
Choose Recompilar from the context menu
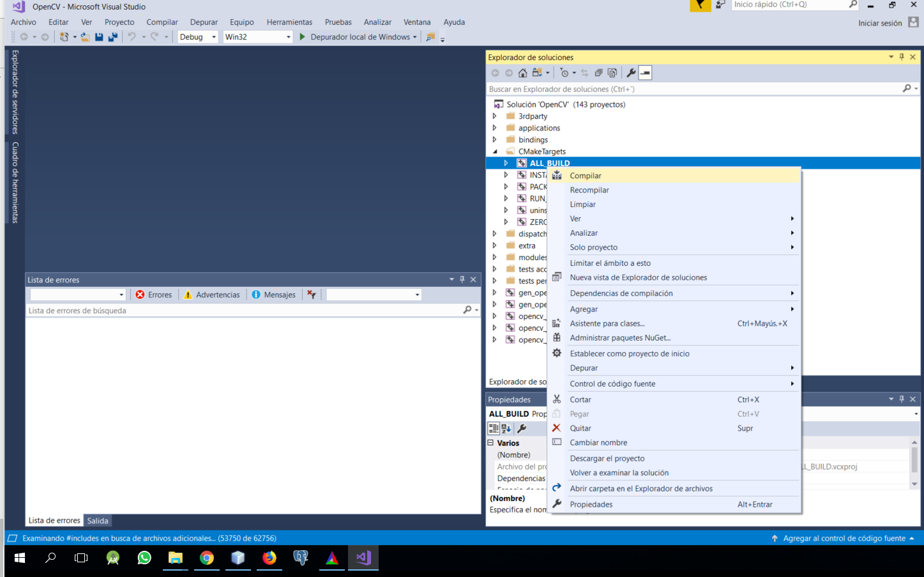point(674,190)
